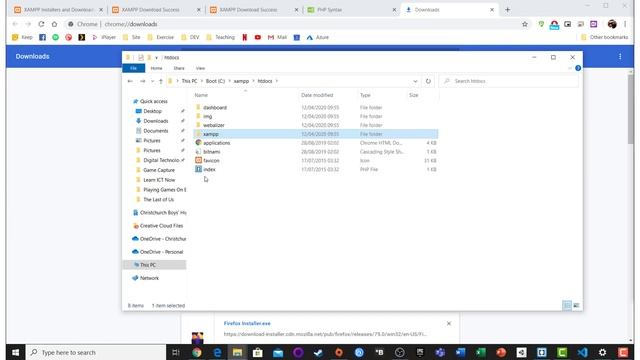
Task: Open the Teaching bookmarks folder
Action: click(x=220, y=37)
